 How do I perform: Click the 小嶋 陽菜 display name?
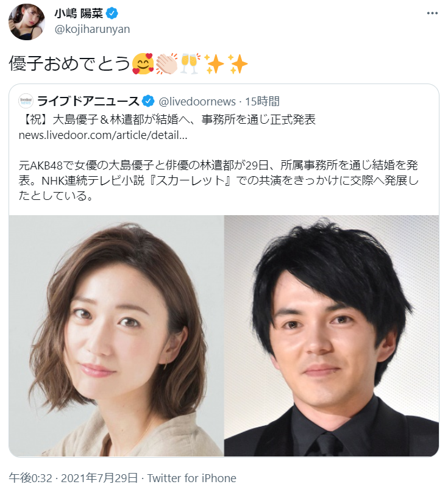(79, 13)
